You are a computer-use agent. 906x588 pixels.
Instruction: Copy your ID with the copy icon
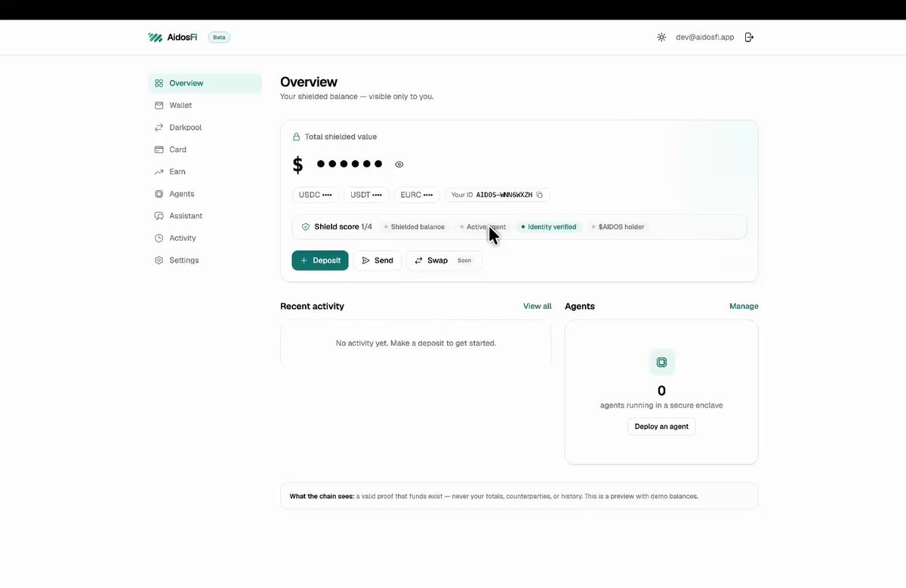(540, 195)
